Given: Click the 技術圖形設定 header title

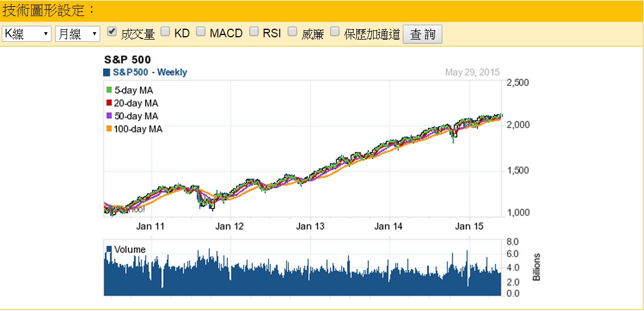Looking at the screenshot, I should click(49, 10).
